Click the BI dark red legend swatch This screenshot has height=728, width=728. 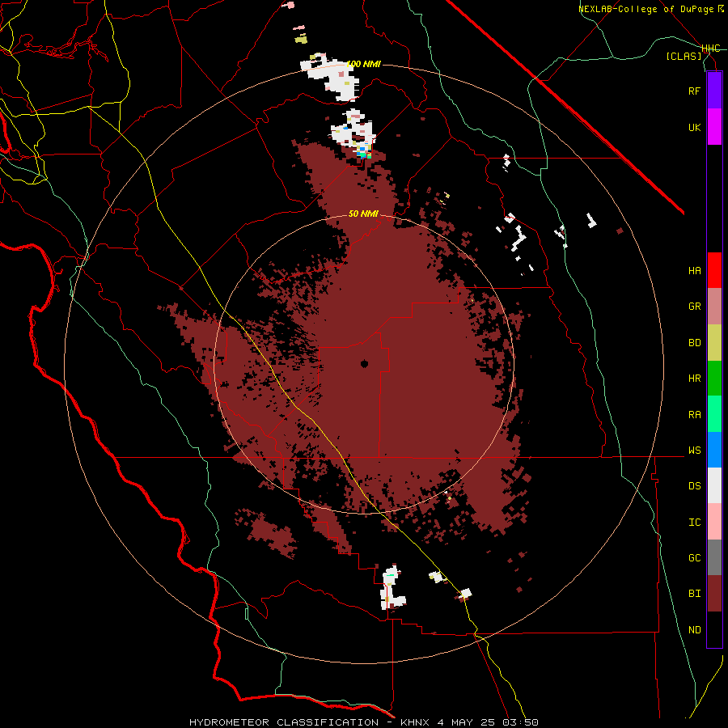point(714,594)
